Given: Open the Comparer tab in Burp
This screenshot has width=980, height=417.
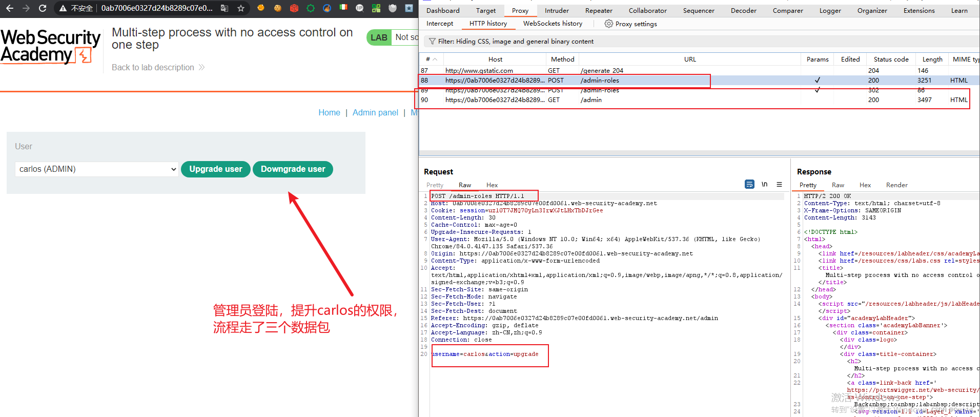Looking at the screenshot, I should click(788, 10).
